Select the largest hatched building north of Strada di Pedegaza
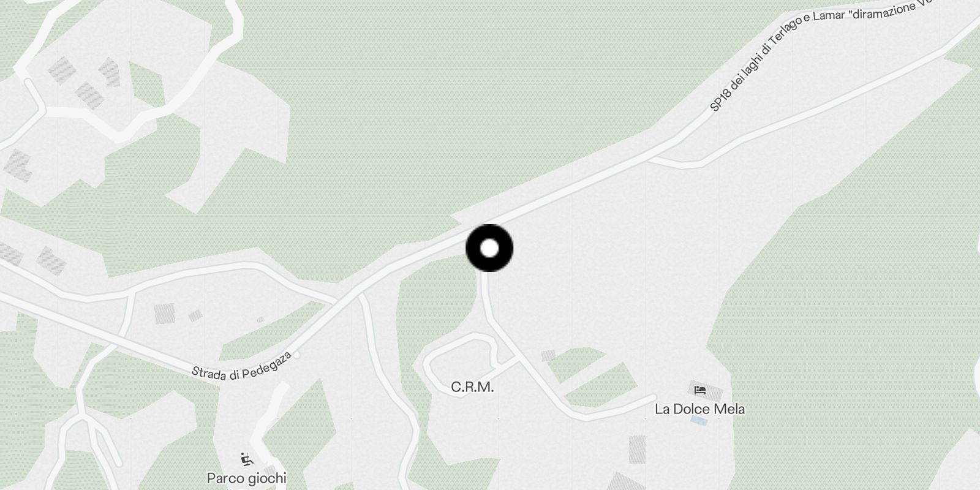The width and height of the screenshot is (980, 490). coord(164,314)
